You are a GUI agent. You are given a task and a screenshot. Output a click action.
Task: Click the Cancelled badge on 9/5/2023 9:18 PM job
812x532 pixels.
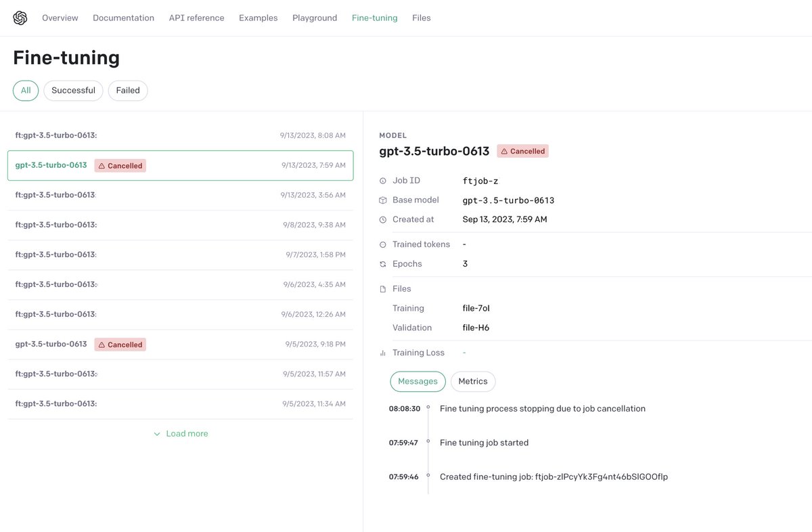pos(120,345)
